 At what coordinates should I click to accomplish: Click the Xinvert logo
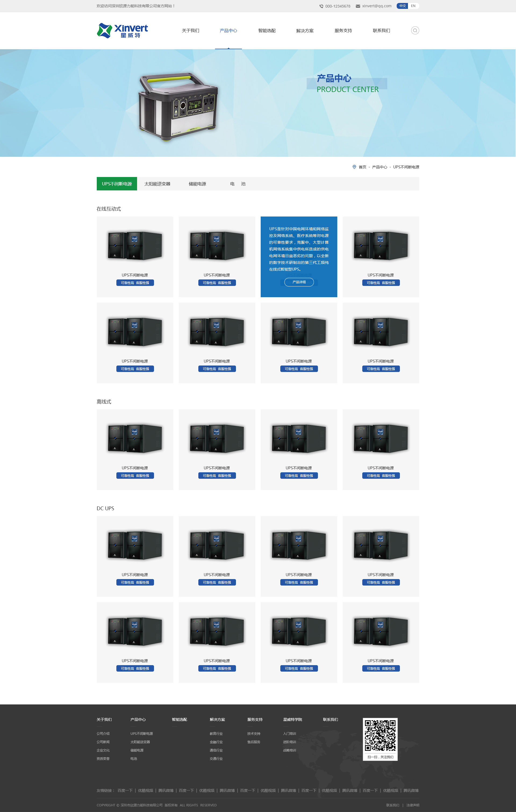pyautogui.click(x=122, y=31)
